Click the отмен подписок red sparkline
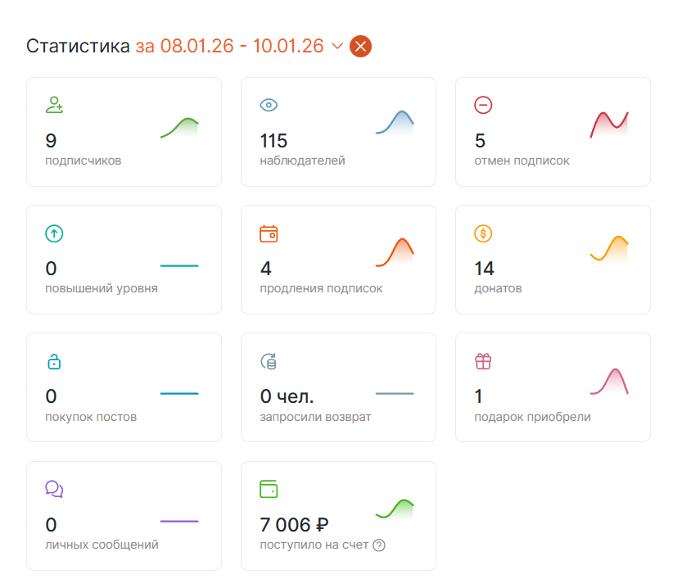700x588 pixels. click(x=609, y=123)
